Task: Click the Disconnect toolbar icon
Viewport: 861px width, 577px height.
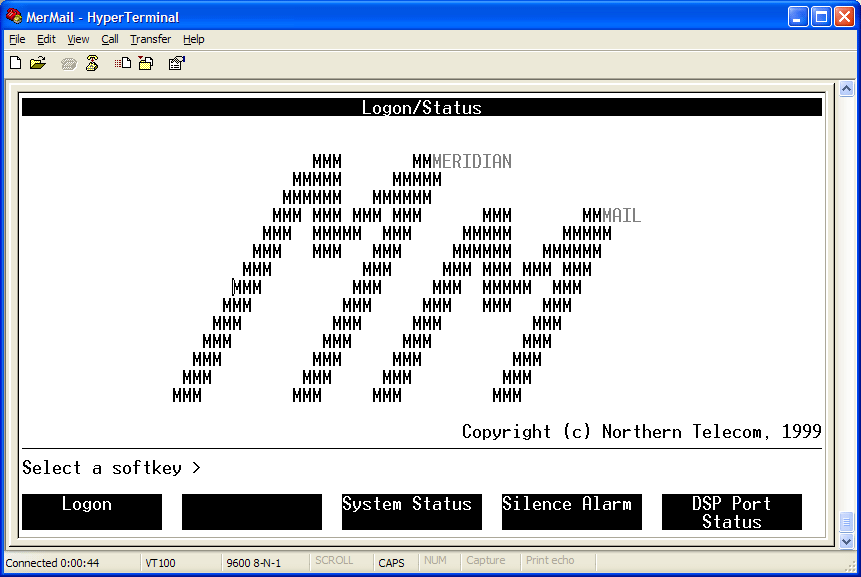Action: (x=92, y=63)
